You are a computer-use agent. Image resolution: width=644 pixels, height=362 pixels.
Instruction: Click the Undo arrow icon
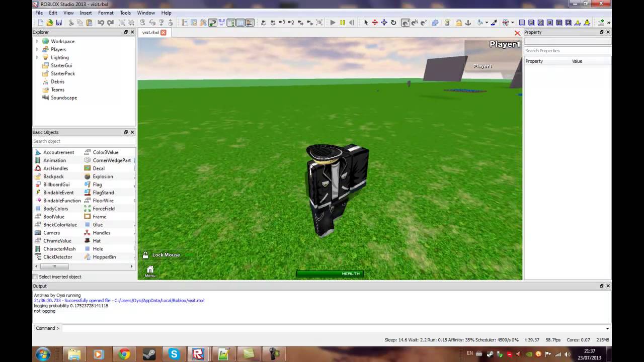pyautogui.click(x=101, y=23)
